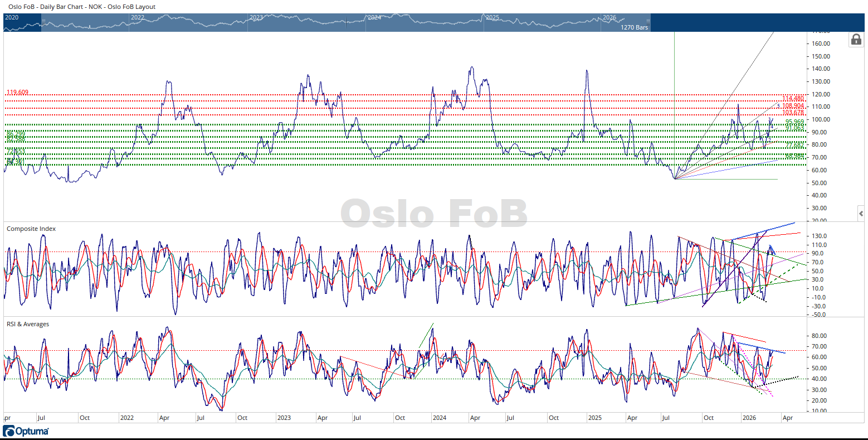
Task: Click the chart lock padlock icon
Action: (x=856, y=40)
